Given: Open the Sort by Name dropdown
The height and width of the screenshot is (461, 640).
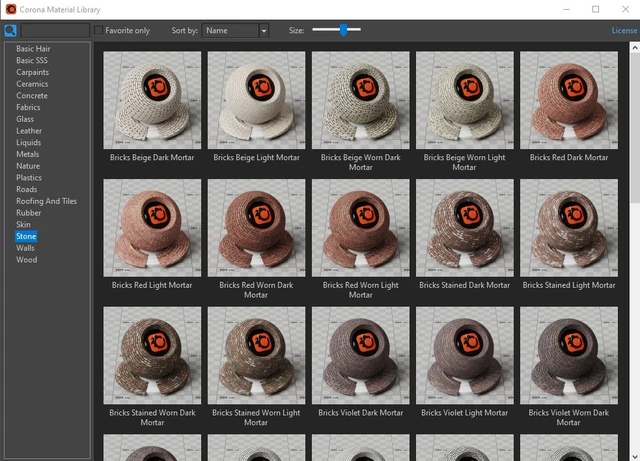Looking at the screenshot, I should tap(230, 31).
